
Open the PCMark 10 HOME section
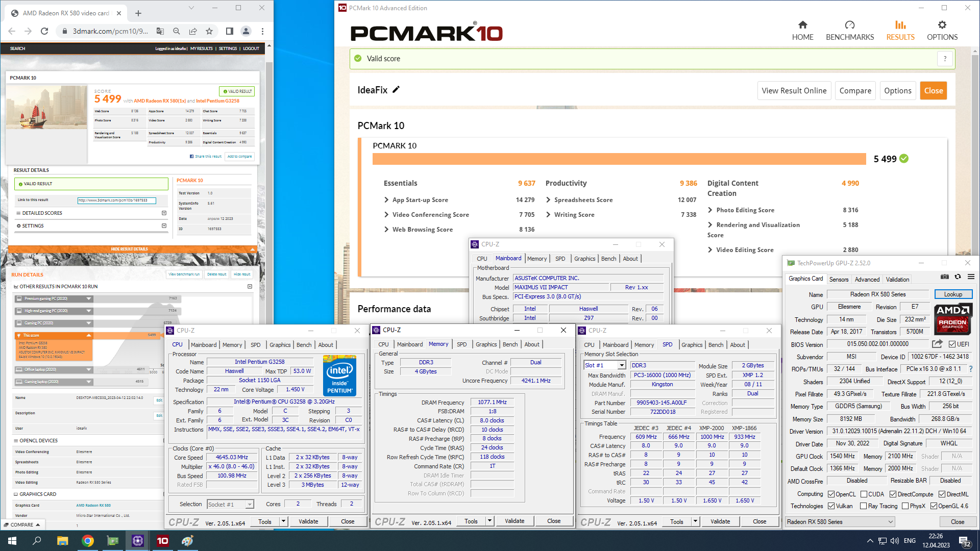(x=802, y=31)
